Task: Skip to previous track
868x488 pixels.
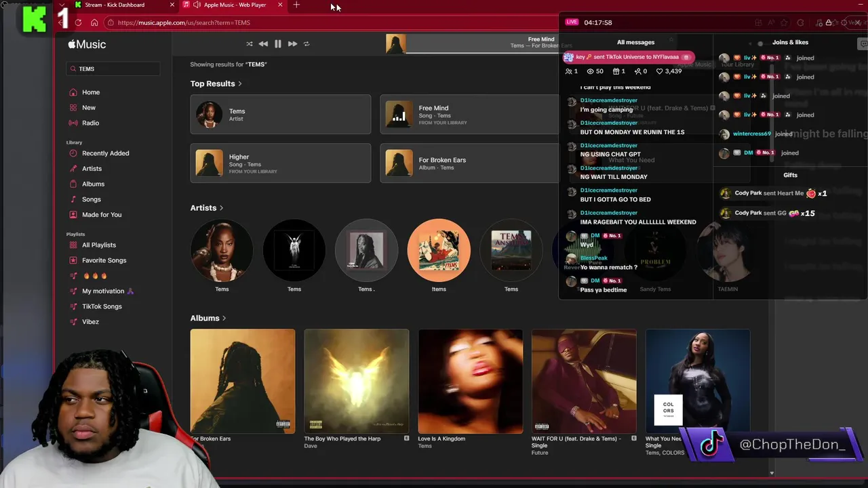Action: 262,44
